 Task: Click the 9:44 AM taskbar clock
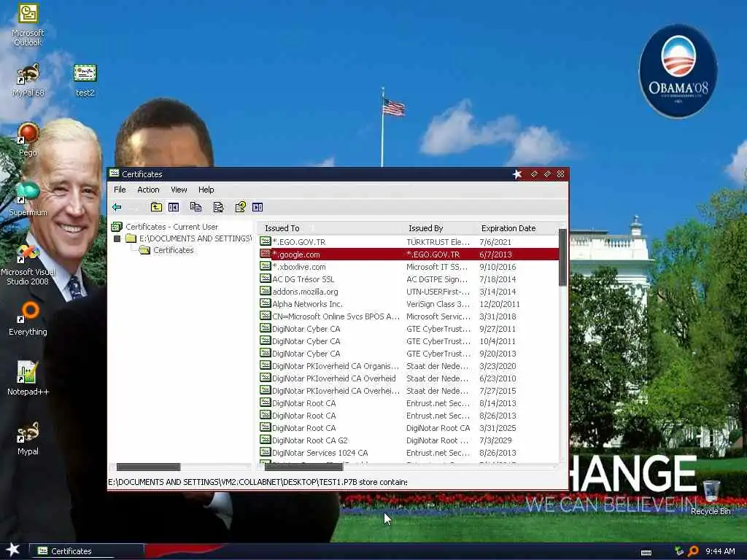[720, 551]
